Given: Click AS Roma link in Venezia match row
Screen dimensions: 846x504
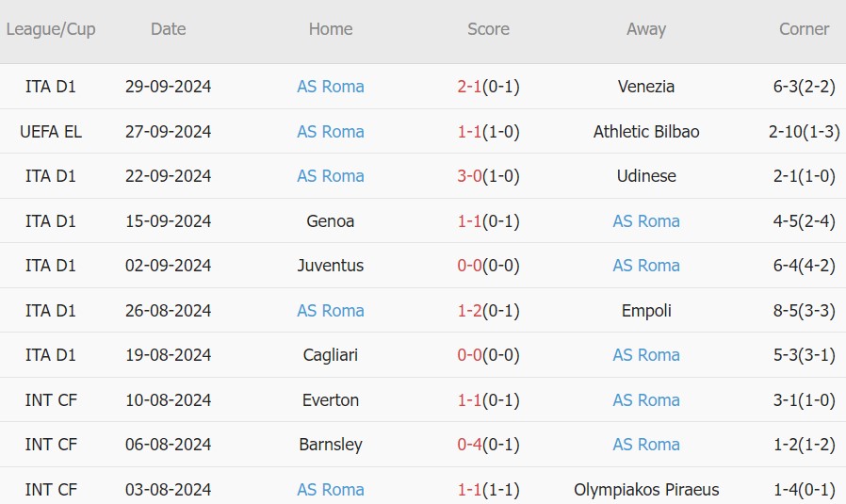Looking at the screenshot, I should coord(331,87).
